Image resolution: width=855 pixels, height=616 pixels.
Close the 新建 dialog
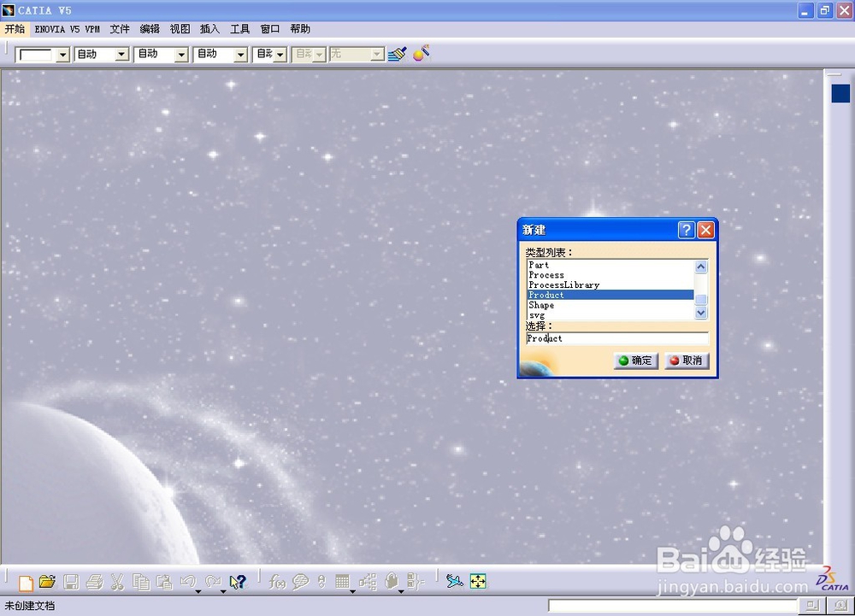706,230
